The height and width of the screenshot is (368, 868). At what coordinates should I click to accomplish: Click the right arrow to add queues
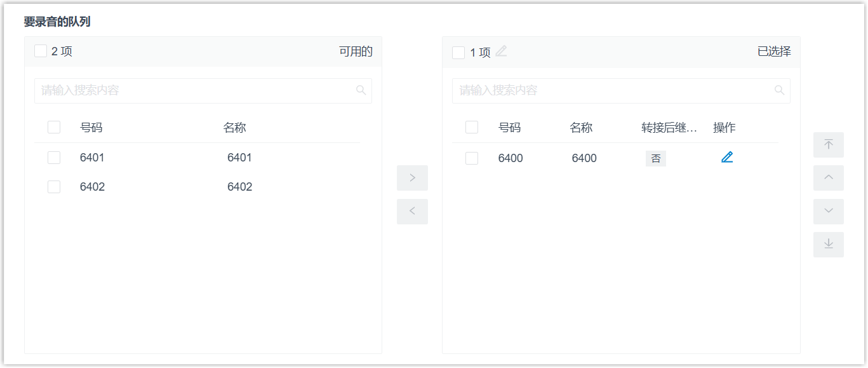point(412,178)
